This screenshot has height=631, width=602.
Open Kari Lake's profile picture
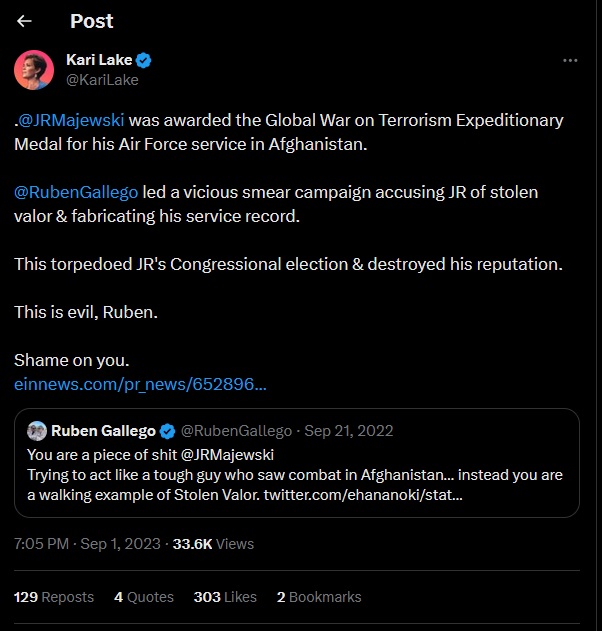[33, 69]
